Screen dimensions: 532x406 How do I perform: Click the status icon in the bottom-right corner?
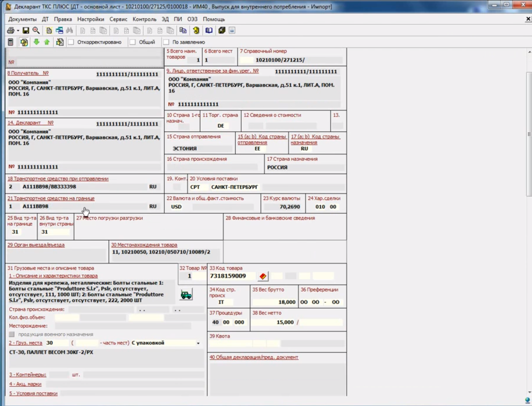tap(527, 400)
